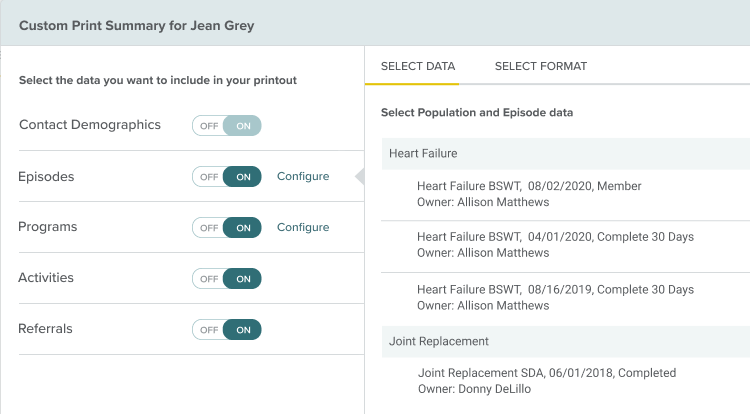750x414 pixels.
Task: Select Heart Failure BSWT 08/02/2020 Member episode
Action: coord(529,194)
